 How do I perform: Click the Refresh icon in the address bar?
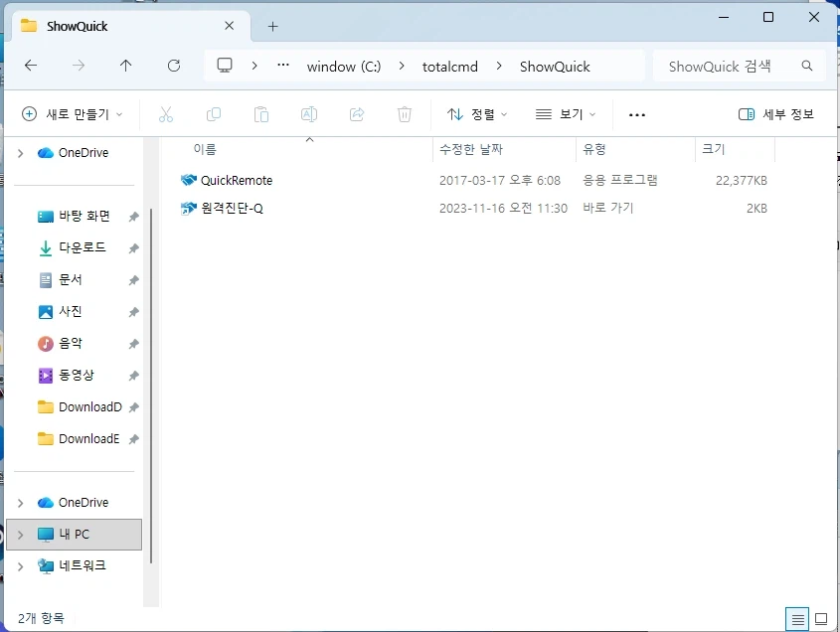point(174,66)
